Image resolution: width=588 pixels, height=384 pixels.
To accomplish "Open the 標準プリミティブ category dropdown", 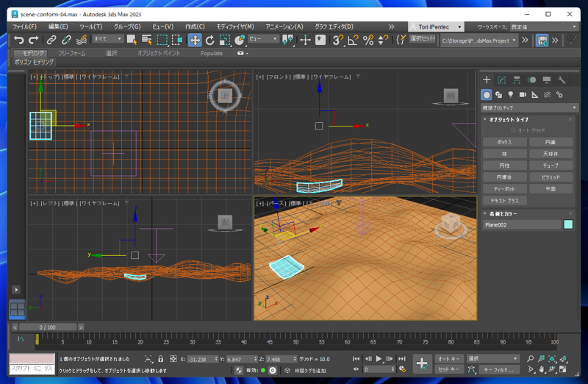I will 529,107.
